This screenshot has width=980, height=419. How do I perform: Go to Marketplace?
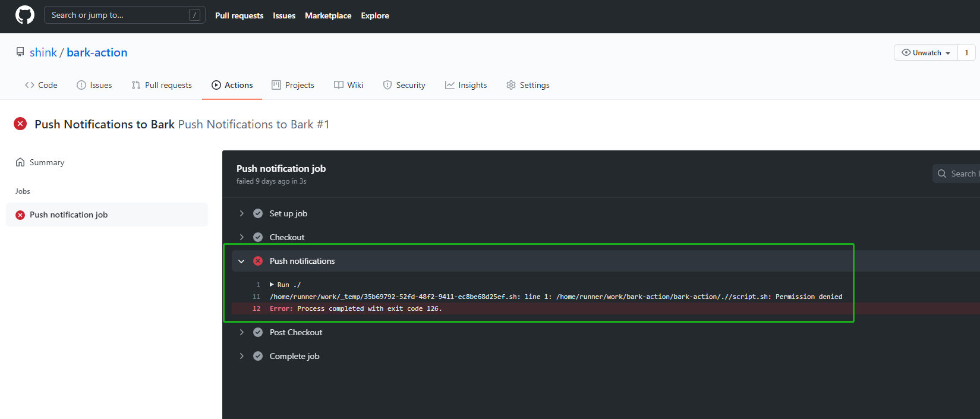(x=328, y=15)
